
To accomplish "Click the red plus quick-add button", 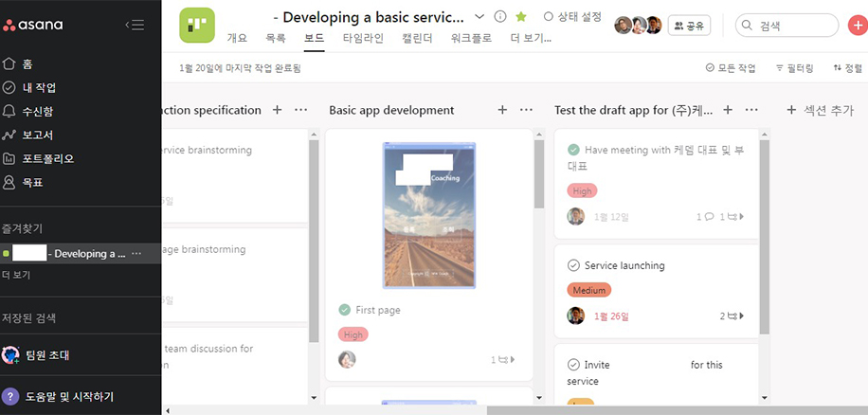I will pyautogui.click(x=858, y=26).
